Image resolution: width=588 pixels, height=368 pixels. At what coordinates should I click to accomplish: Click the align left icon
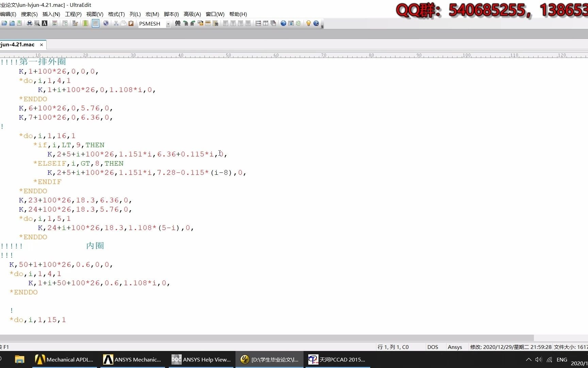pyautogui.click(x=226, y=23)
